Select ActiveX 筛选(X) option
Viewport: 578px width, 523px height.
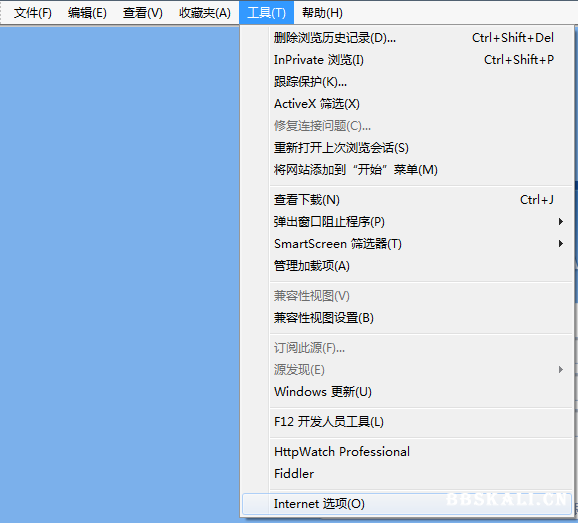pos(407,104)
